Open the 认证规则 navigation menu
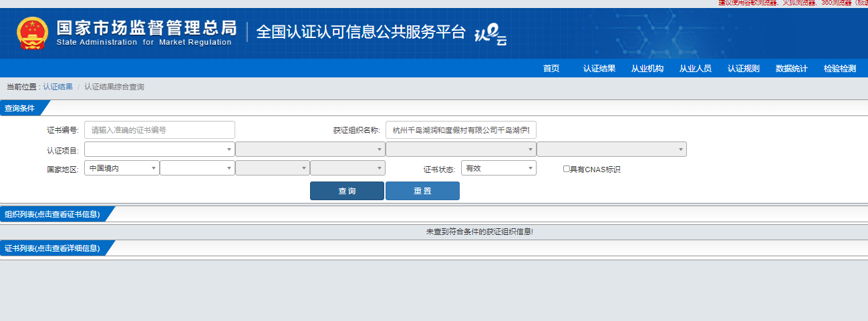 744,69
